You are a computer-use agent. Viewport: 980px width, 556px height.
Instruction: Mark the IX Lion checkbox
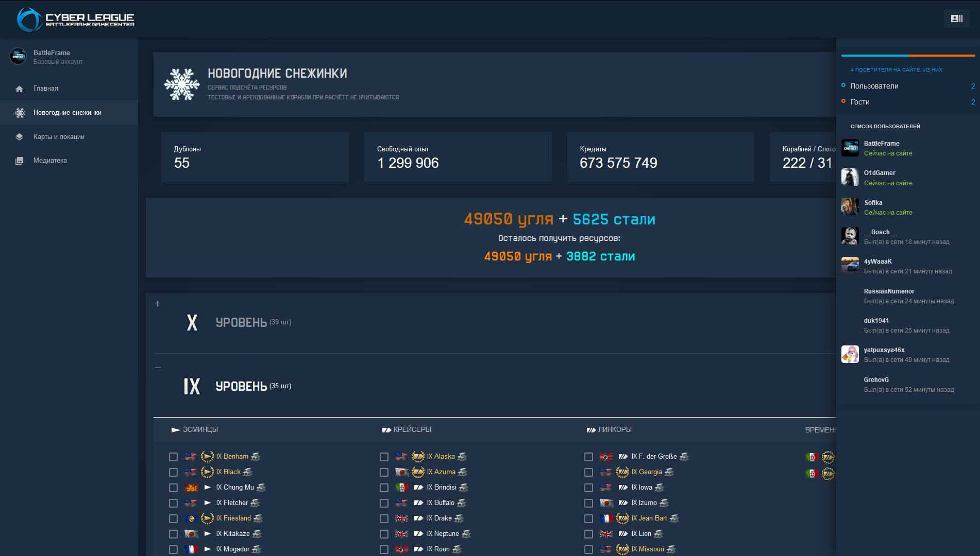tap(588, 534)
